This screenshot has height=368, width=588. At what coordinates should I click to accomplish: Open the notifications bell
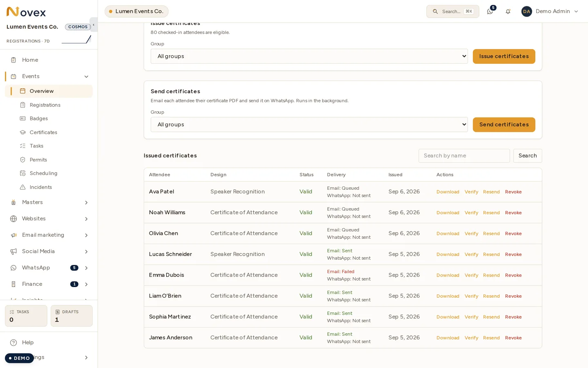508,11
